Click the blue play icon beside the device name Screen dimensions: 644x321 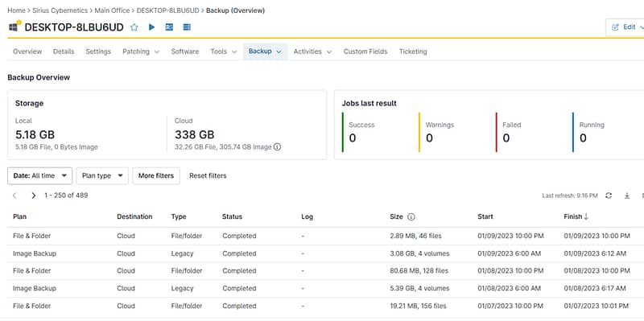(x=151, y=27)
